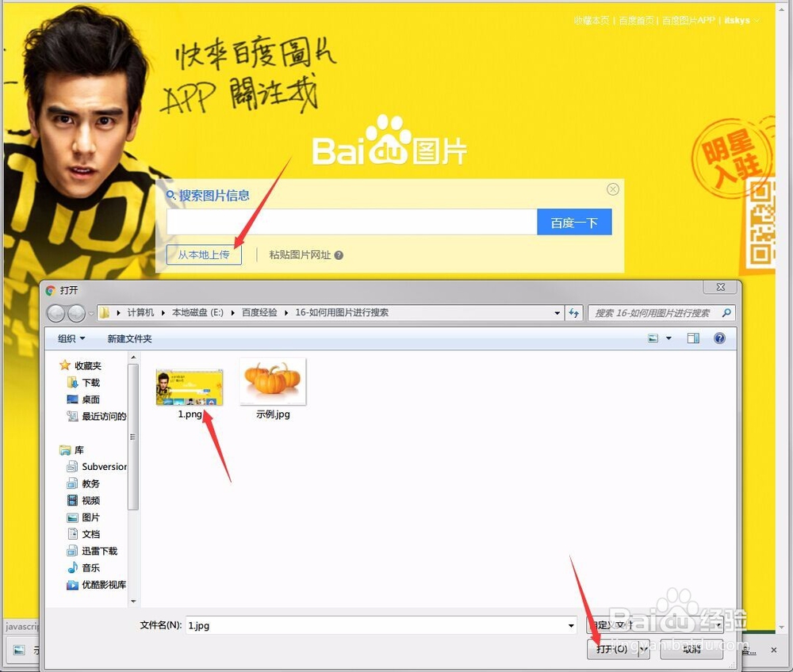Click the magnifier icon in search box
The image size is (793, 672).
pyautogui.click(x=726, y=313)
